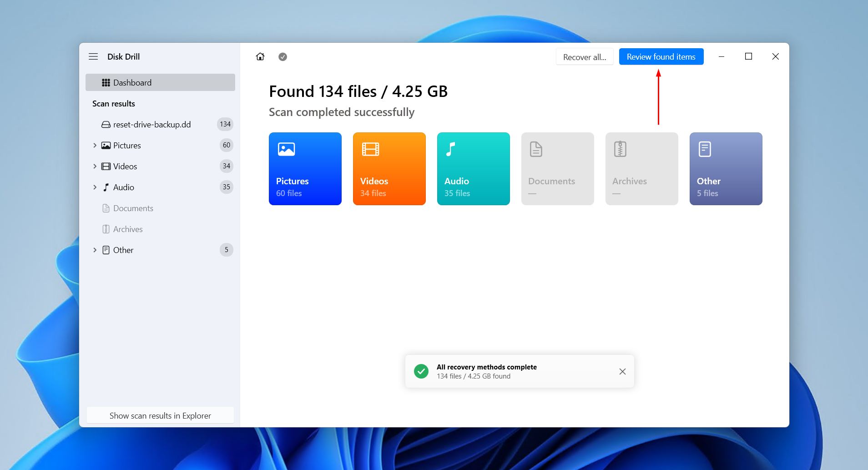
Task: Click the Documents category card
Action: coord(558,169)
